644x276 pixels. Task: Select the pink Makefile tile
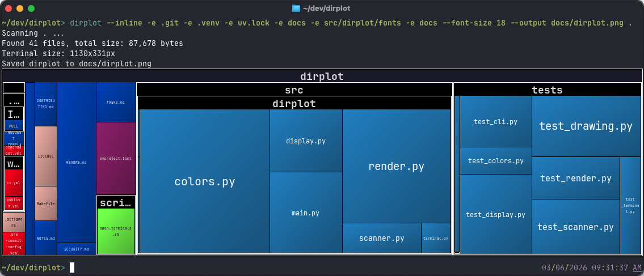point(46,204)
